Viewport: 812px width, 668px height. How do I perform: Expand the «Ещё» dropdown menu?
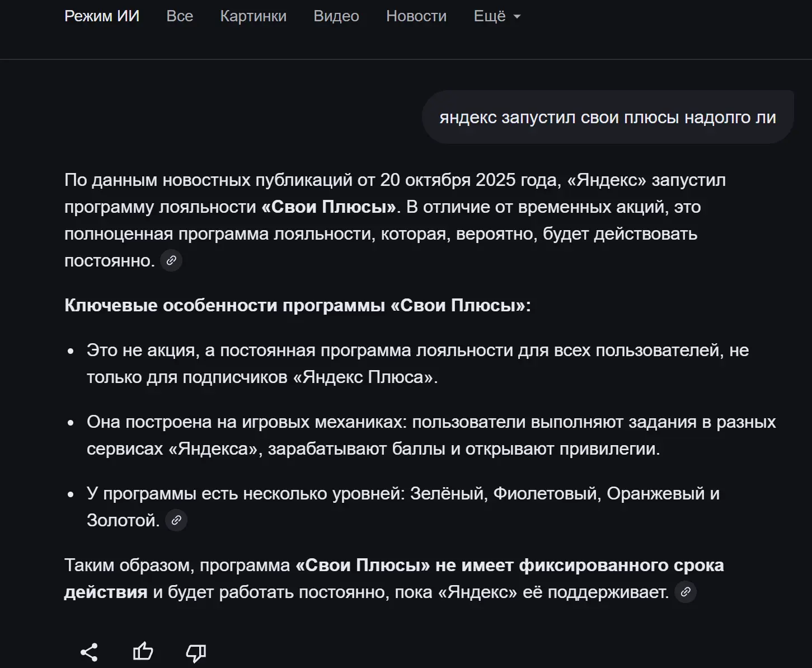497,16
